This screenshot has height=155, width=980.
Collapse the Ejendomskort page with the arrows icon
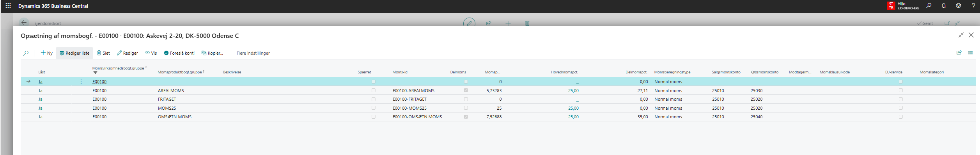click(x=958, y=23)
